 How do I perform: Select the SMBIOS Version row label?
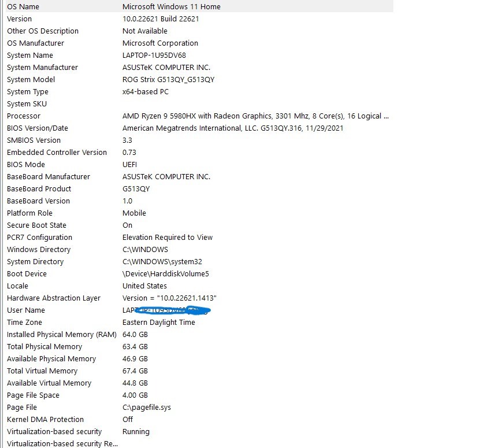point(34,140)
